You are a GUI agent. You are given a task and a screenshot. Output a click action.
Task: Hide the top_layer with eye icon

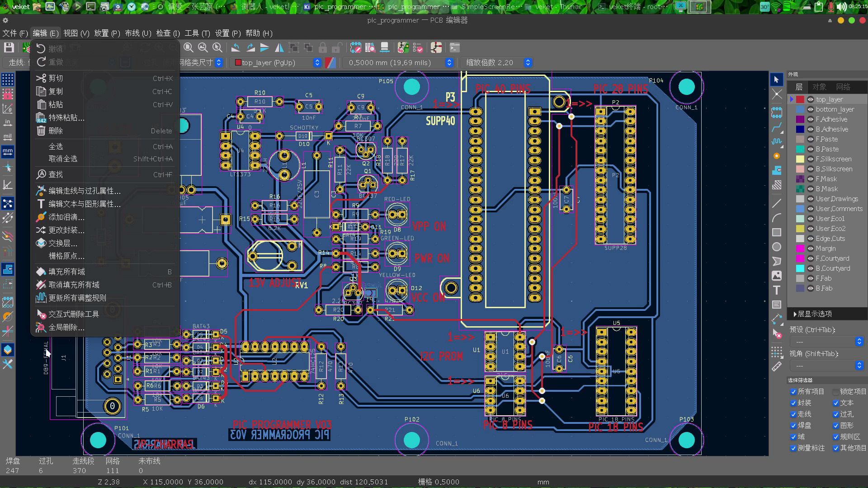click(x=811, y=99)
